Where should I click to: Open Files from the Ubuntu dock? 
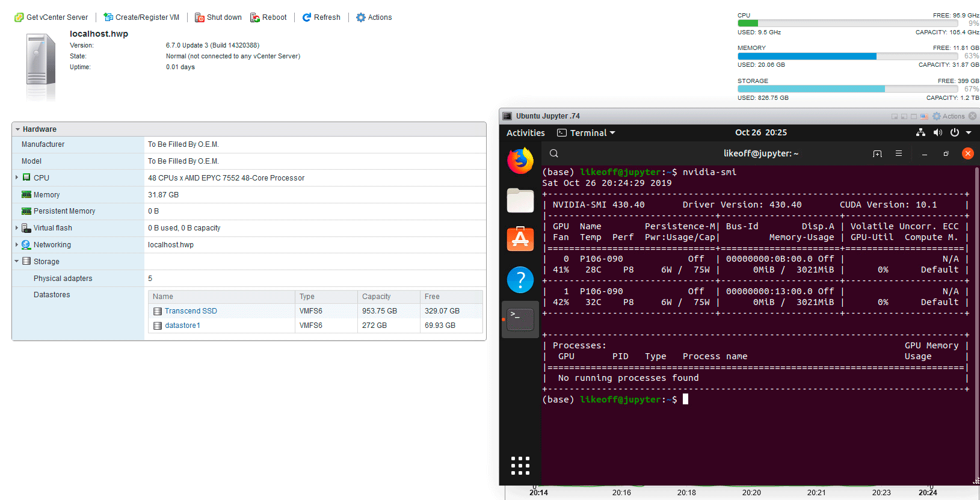click(x=520, y=200)
